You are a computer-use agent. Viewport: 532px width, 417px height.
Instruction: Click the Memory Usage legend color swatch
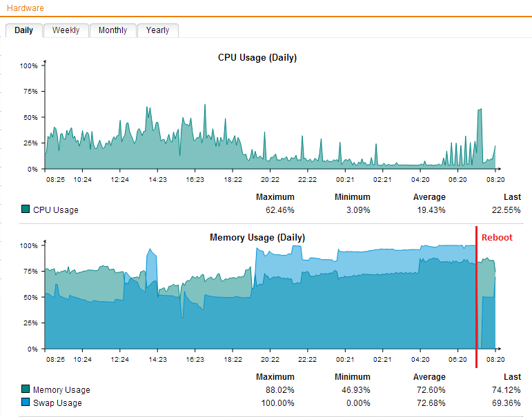pyautogui.click(x=26, y=389)
